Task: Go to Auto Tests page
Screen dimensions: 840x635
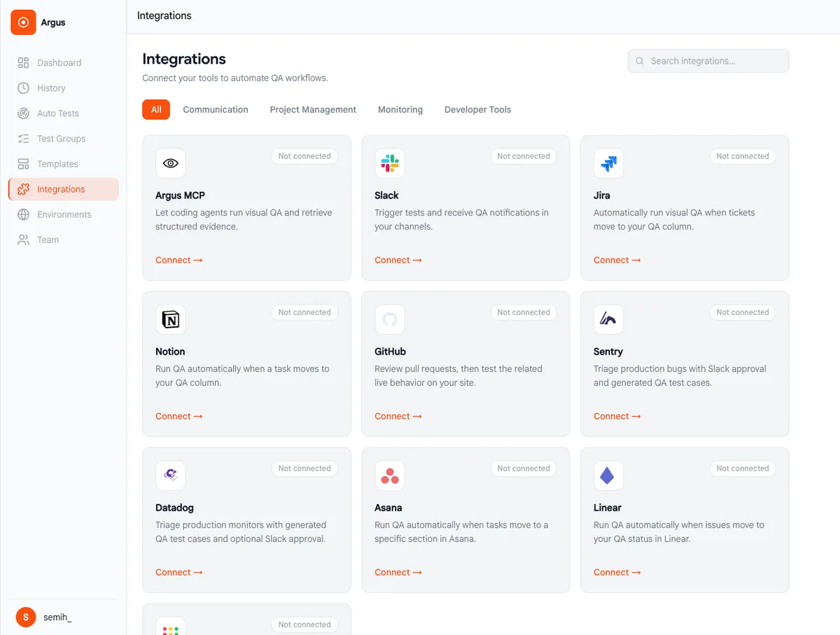Action: point(64,113)
